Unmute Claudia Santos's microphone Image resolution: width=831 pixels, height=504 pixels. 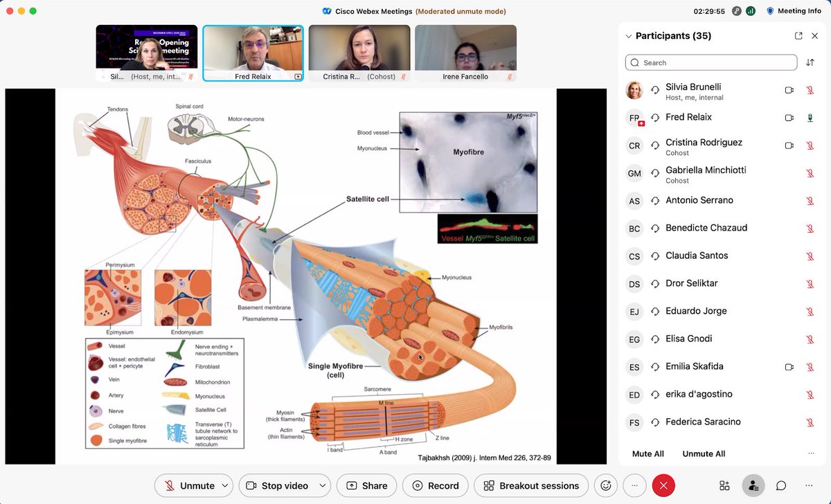(810, 256)
